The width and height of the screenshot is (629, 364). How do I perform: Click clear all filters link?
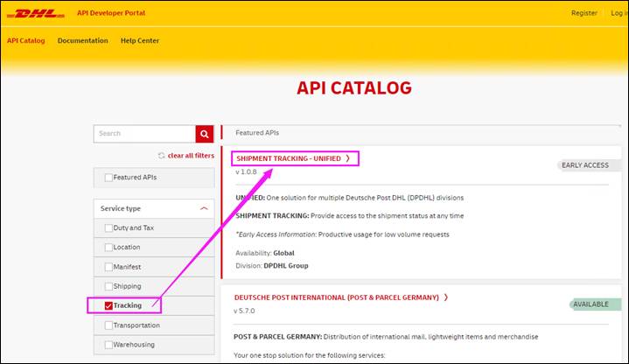pyautogui.click(x=191, y=156)
